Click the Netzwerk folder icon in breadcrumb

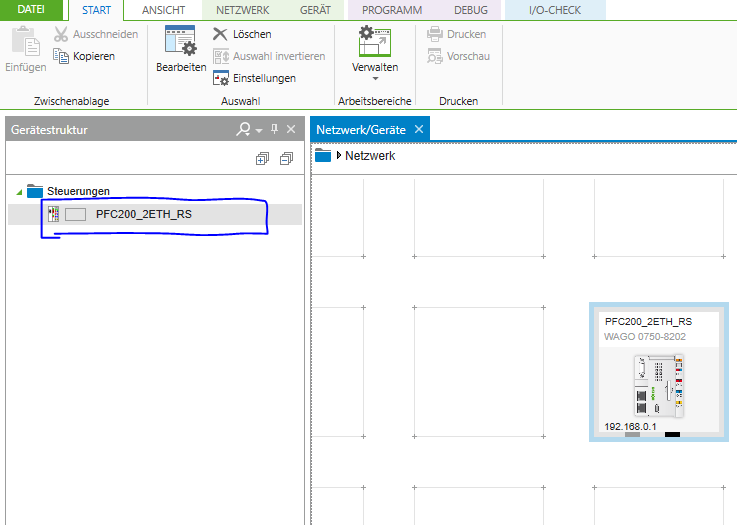pyautogui.click(x=322, y=155)
